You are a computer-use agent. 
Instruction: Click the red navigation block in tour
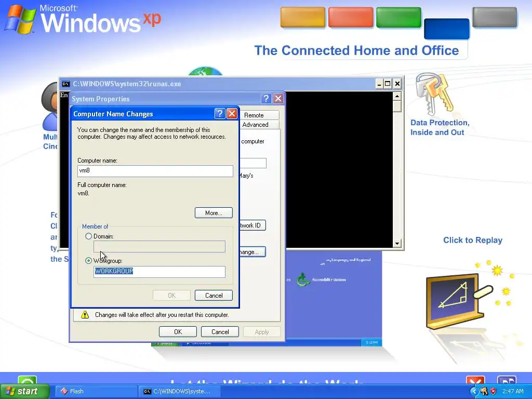[x=351, y=17]
